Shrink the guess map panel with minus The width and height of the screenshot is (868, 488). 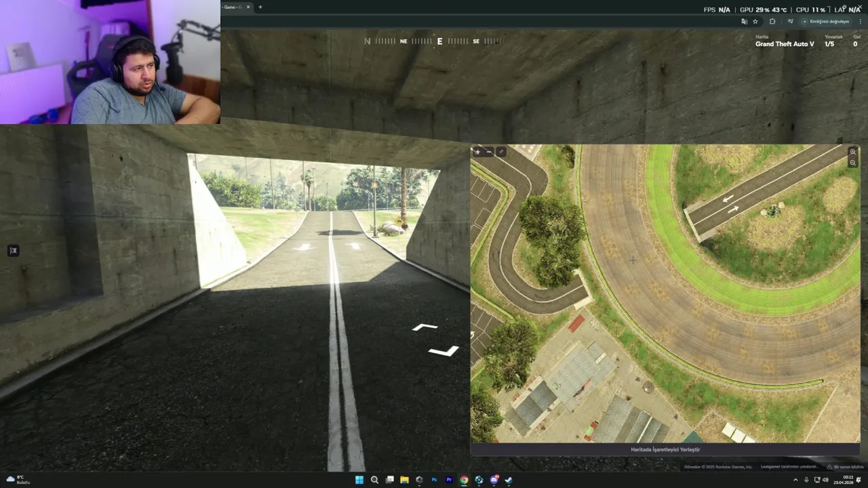(489, 152)
